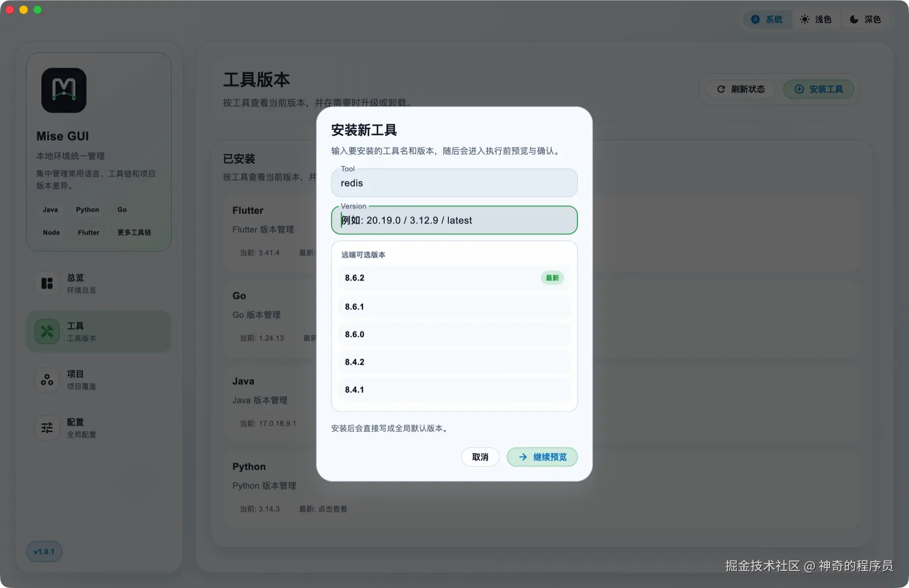The width and height of the screenshot is (909, 588).
Task: Click the v1.0.1 version badge
Action: 44,551
